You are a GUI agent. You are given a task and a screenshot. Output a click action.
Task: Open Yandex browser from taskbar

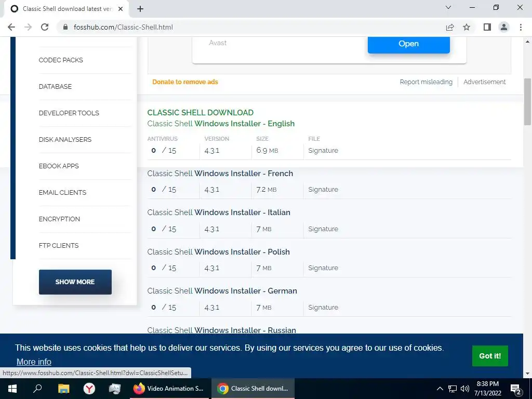[x=89, y=389]
